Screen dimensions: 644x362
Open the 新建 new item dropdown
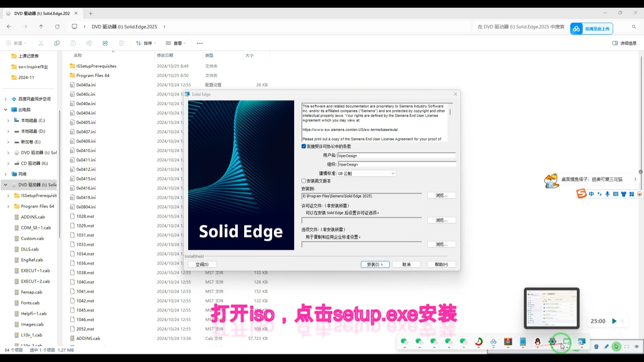[x=16, y=43]
